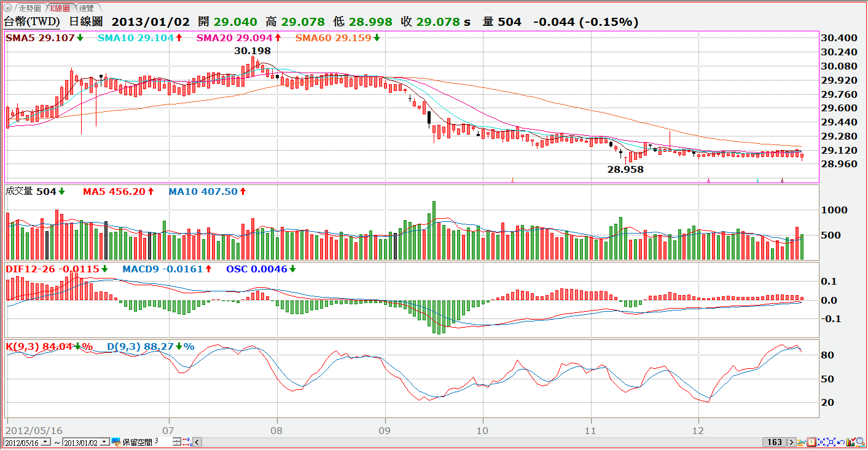Image resolution: width=868 pixels, height=450 pixels.
Task: Click the 2013/01/02 date in header
Action: tap(151, 22)
